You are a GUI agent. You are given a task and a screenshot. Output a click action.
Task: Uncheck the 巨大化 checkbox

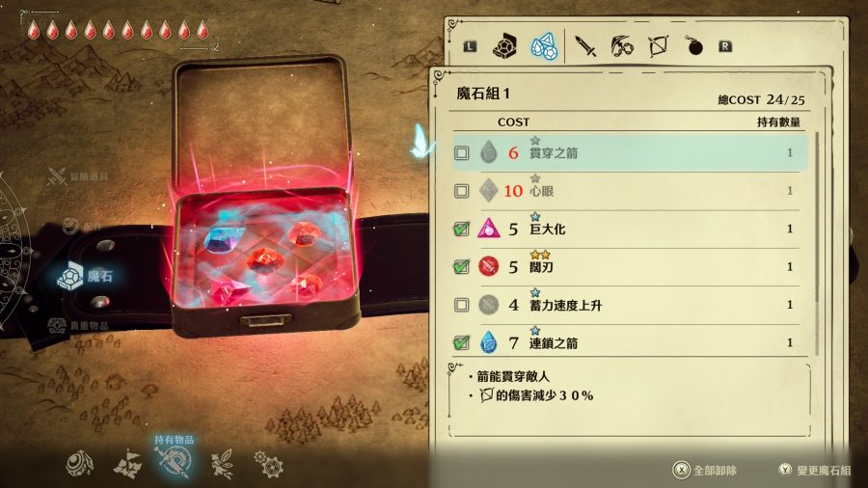coord(461,229)
